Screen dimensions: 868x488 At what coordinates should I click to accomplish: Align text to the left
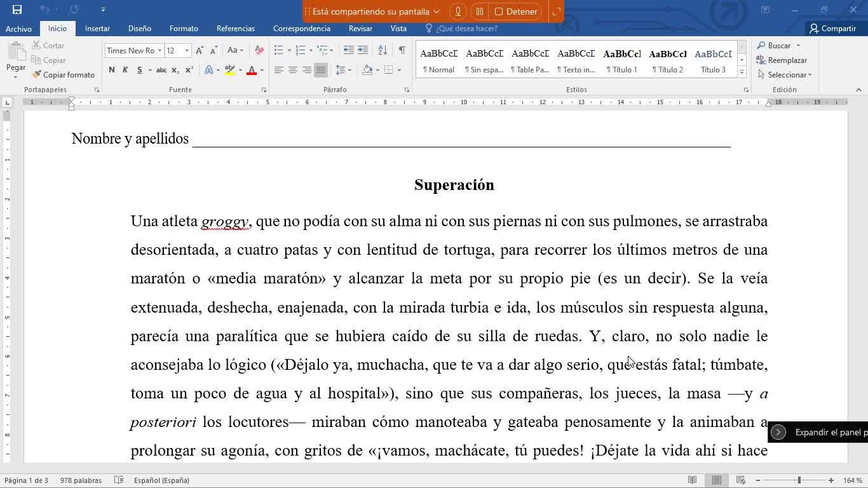[279, 70]
